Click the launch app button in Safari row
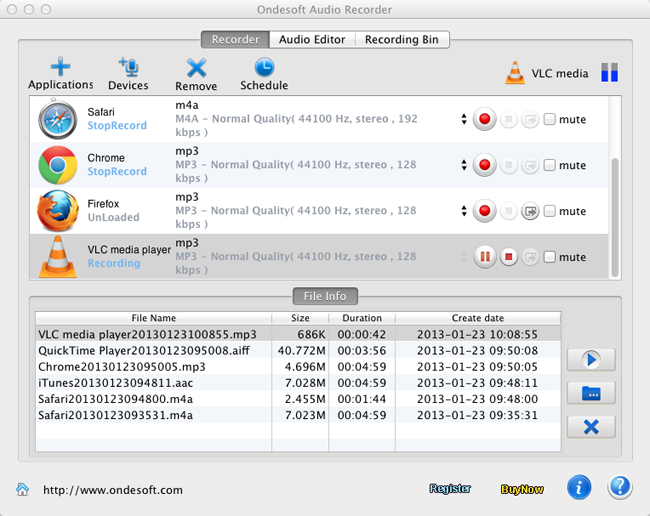 pyautogui.click(x=530, y=120)
